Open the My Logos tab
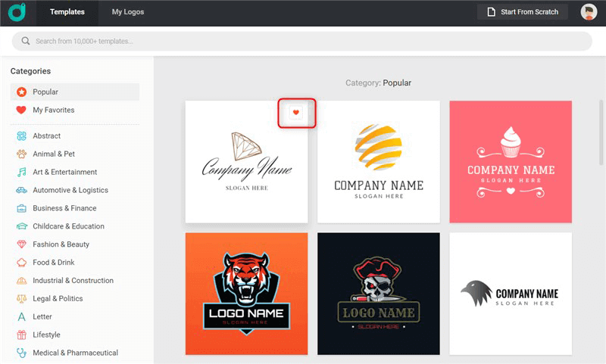Viewport: 606px width, 364px height. pyautogui.click(x=128, y=12)
